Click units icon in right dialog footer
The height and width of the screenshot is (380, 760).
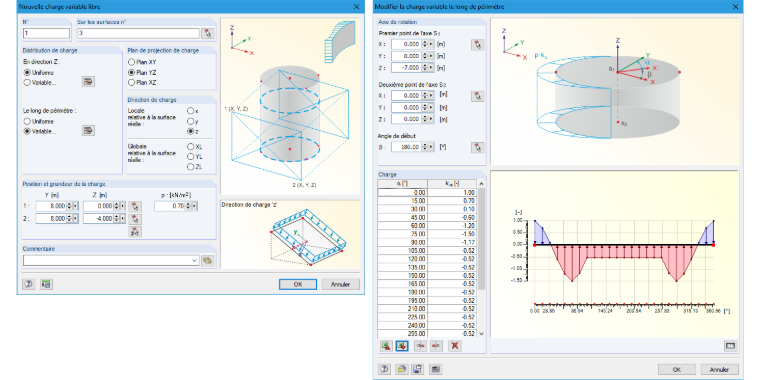pyautogui.click(x=436, y=369)
